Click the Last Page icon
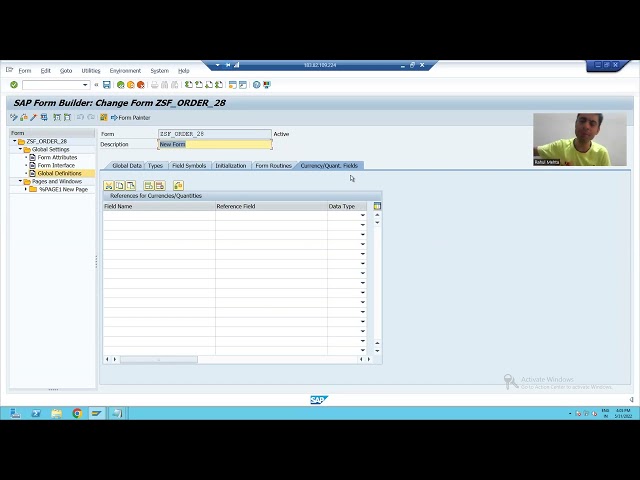Viewport: 640px width, 480px height. pyautogui.click(x=219, y=85)
